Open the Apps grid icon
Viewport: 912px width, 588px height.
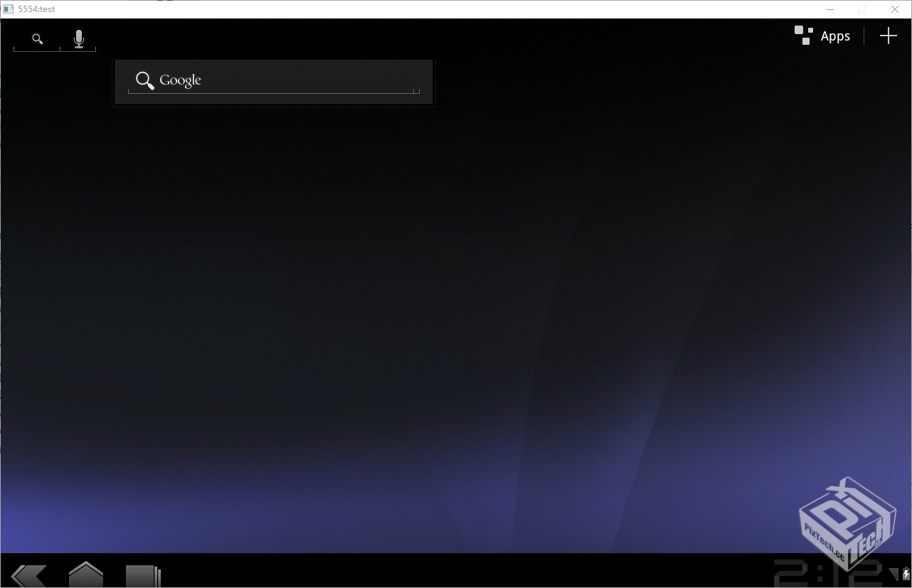tap(803, 36)
